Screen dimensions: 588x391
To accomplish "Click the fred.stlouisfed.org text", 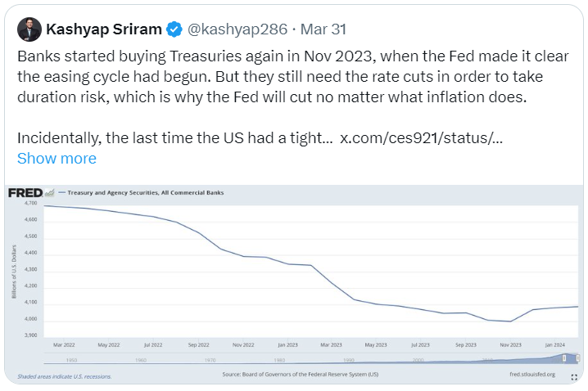I will [533, 375].
